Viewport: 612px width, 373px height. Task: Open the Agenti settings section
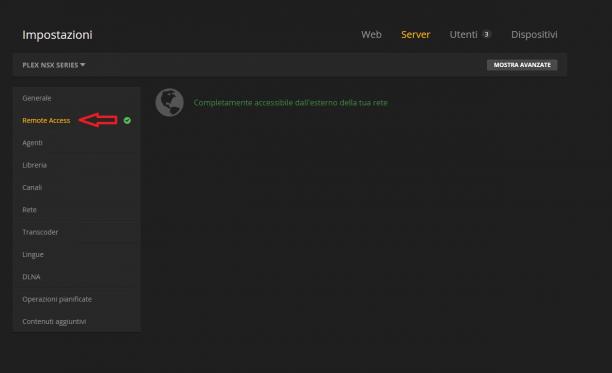76,143
